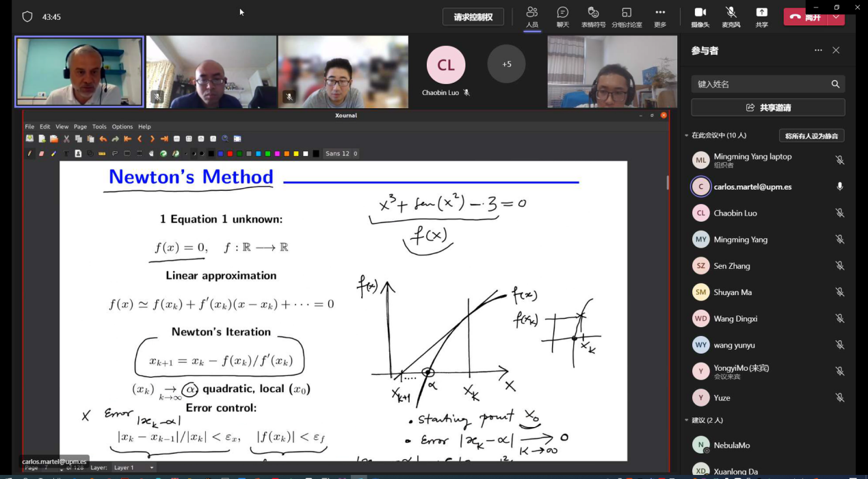Open breakout rooms (分组讨论室)
868x479 pixels.
tap(627, 16)
